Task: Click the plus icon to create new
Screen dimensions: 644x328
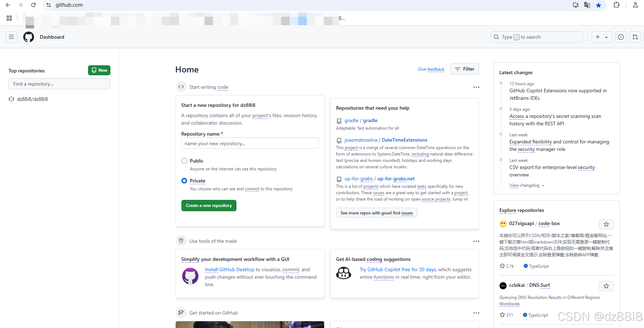Action: (598, 37)
